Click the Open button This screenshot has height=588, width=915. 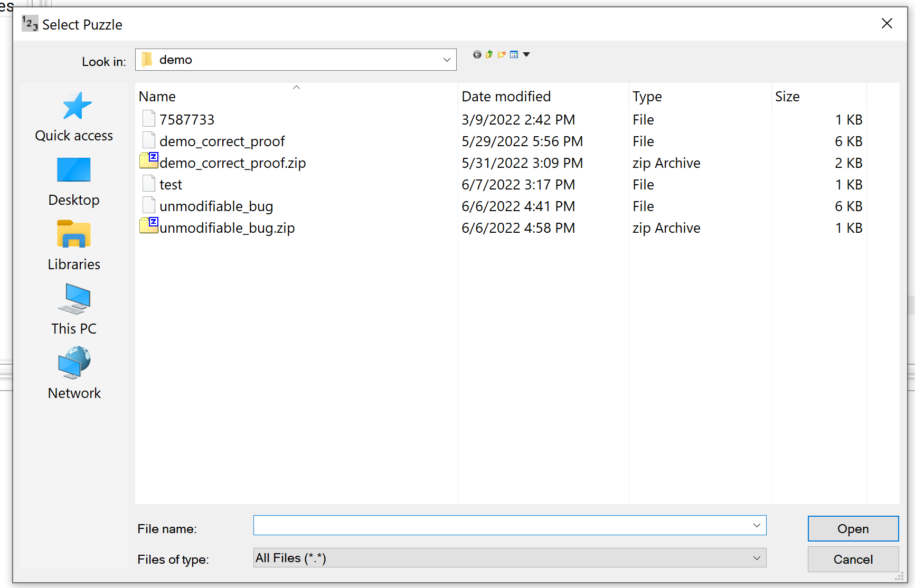853,528
